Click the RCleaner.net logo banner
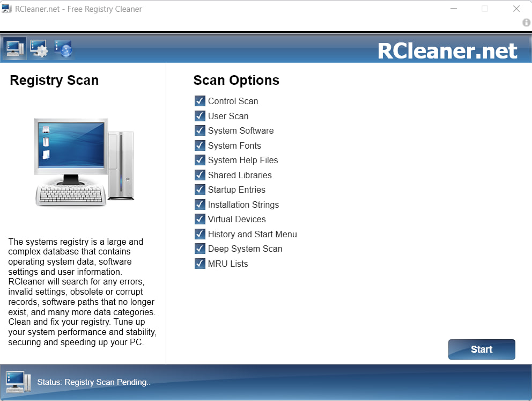 point(447,51)
